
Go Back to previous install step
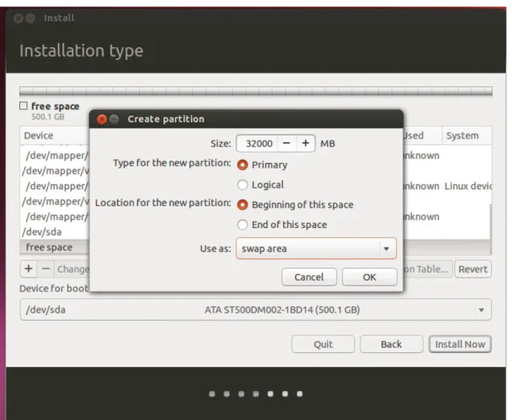391,344
